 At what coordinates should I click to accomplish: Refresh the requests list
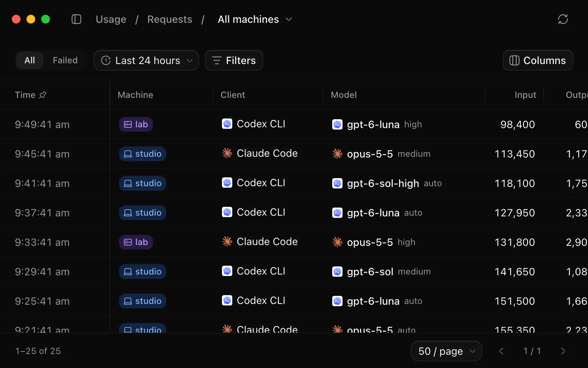coord(563,19)
